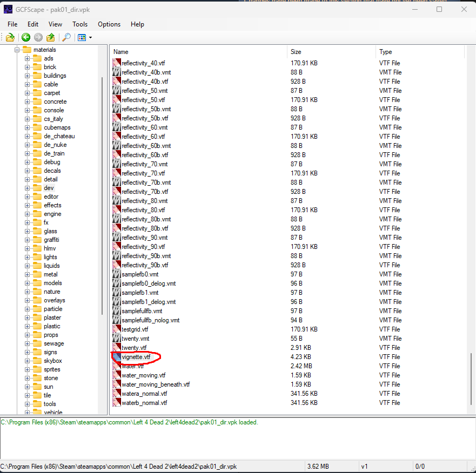Expand the tools folder node

click(x=28, y=404)
